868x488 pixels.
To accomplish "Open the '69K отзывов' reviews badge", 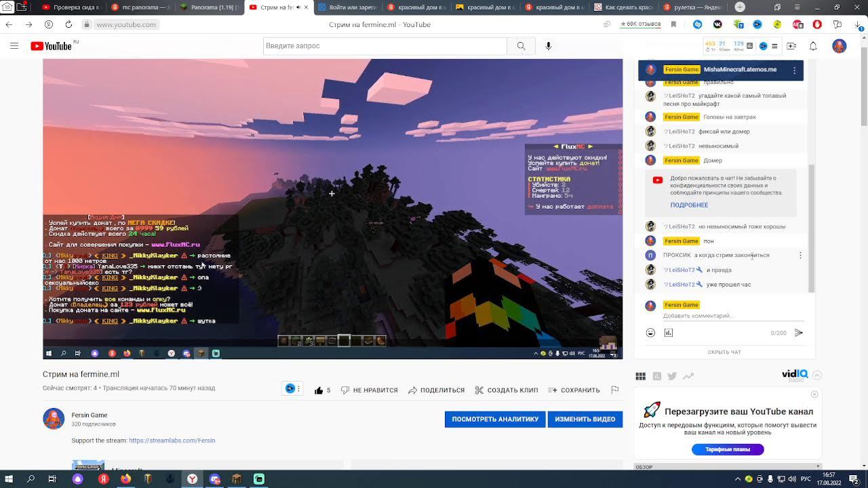I will pyautogui.click(x=640, y=24).
